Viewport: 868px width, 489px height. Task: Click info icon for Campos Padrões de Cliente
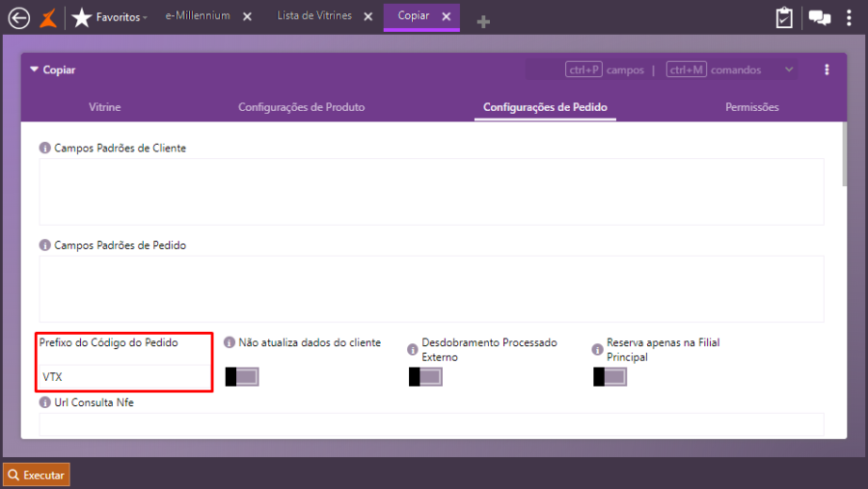(x=44, y=148)
